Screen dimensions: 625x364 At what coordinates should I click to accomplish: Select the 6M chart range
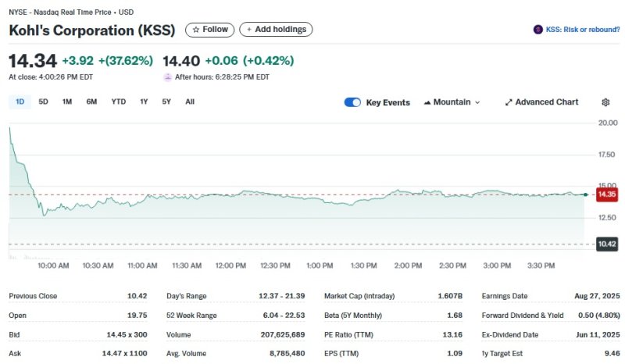(x=91, y=102)
